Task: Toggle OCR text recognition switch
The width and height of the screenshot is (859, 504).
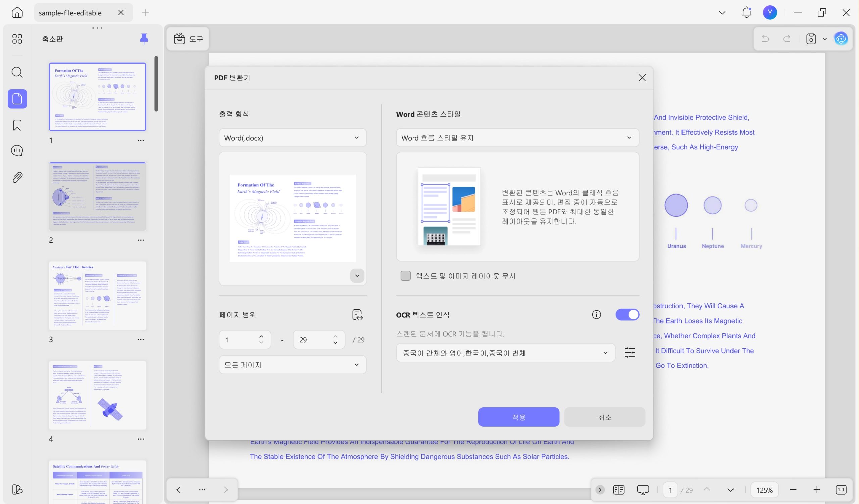Action: pos(627,314)
